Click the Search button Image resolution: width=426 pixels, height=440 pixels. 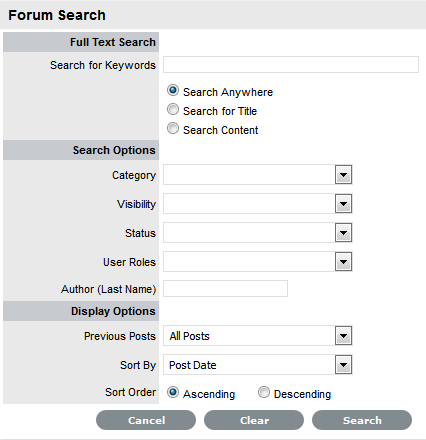pos(362,420)
